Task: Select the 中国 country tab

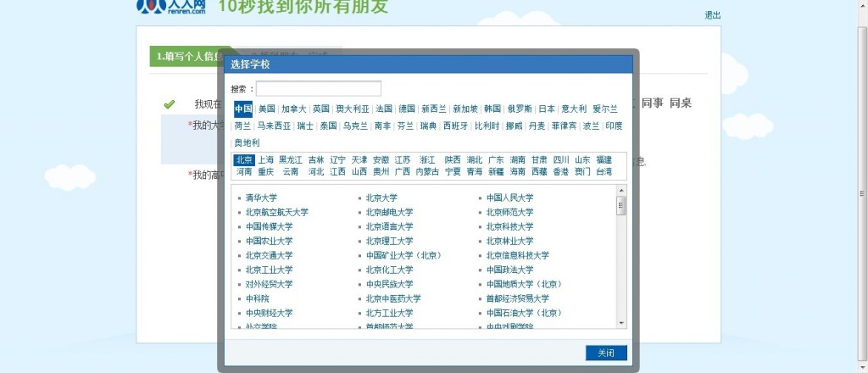Action: pos(243,109)
